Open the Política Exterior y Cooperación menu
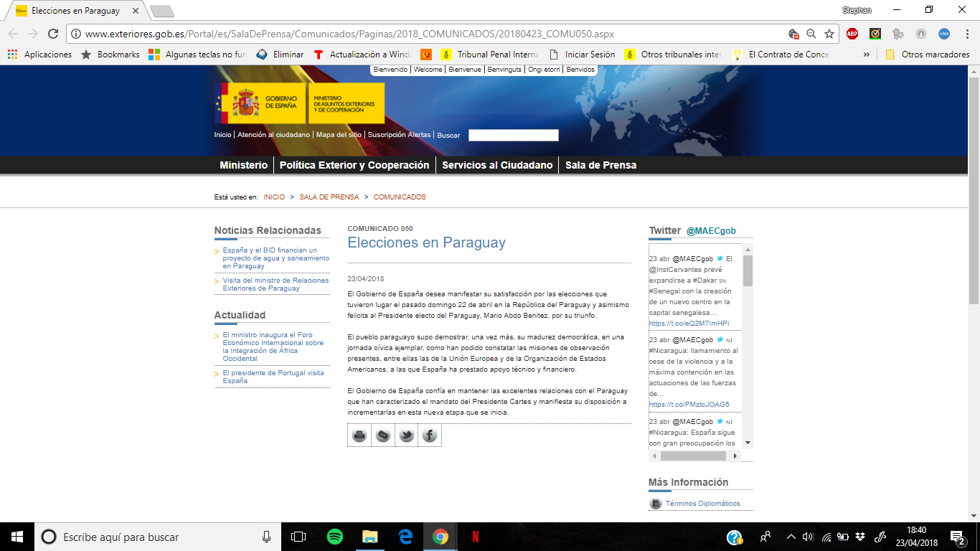This screenshot has height=551, width=980. tap(354, 165)
